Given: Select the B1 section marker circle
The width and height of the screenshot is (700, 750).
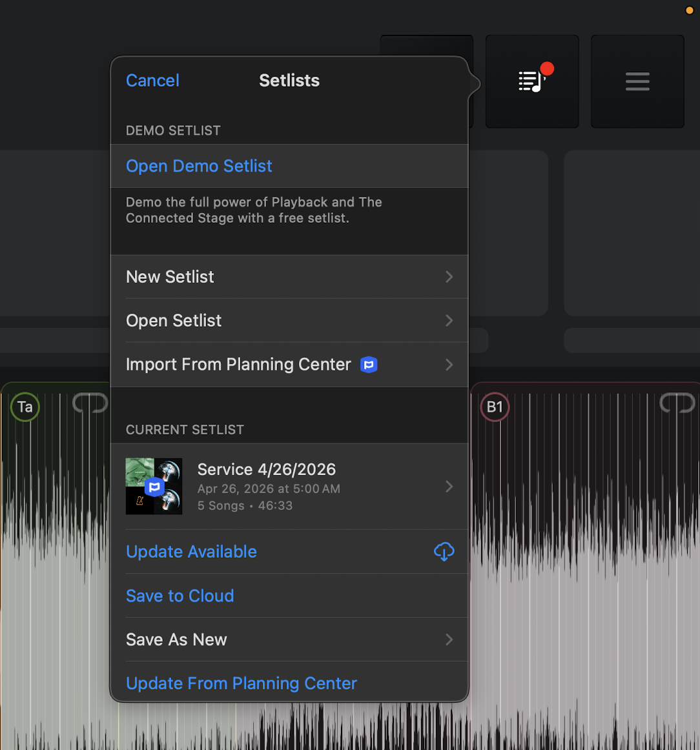Looking at the screenshot, I should click(x=495, y=407).
